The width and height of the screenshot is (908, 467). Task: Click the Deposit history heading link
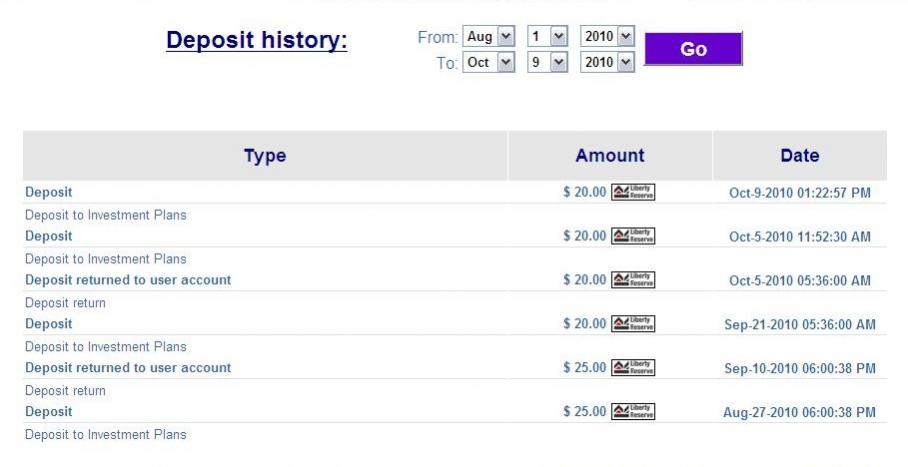[256, 42]
